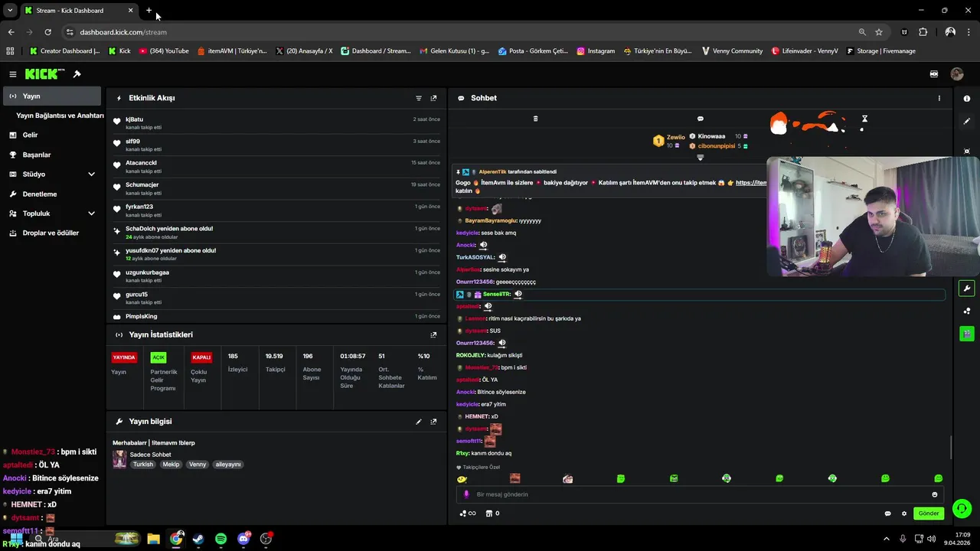This screenshot has height=551, width=980.
Task: Open Spotify from the taskbar
Action: pyautogui.click(x=220, y=539)
